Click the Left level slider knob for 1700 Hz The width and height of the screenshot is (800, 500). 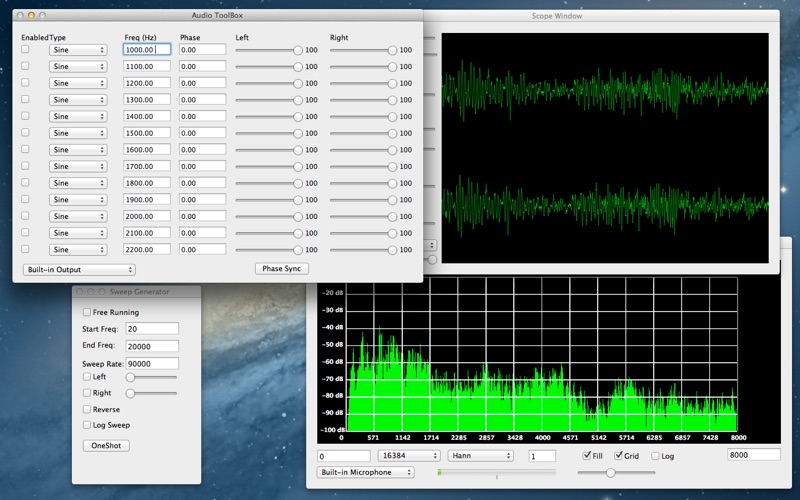pyautogui.click(x=298, y=166)
